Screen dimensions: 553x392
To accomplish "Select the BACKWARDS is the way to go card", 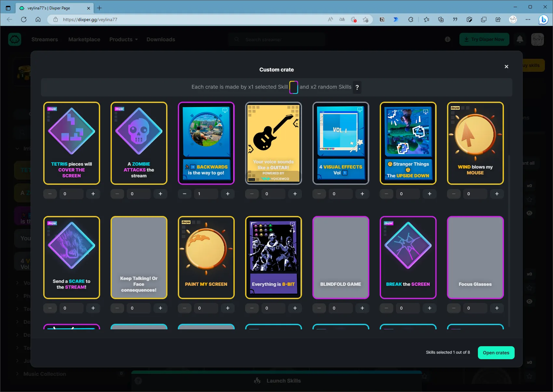I will (206, 143).
